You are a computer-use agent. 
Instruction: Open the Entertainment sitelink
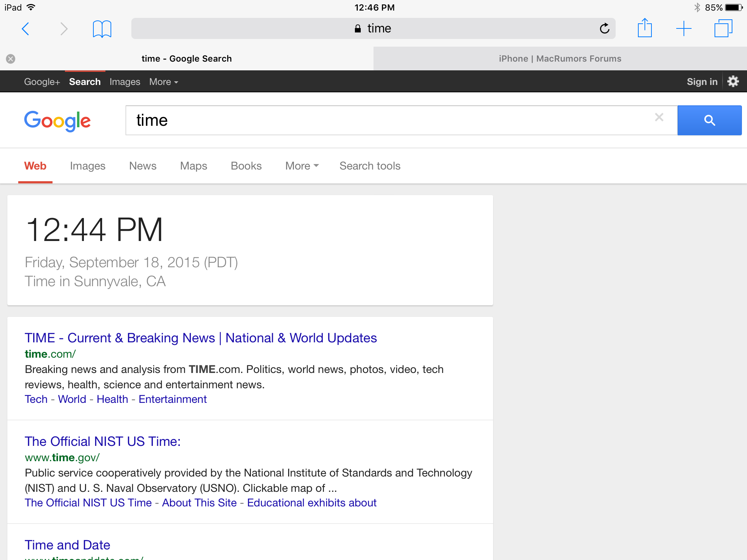[173, 399]
